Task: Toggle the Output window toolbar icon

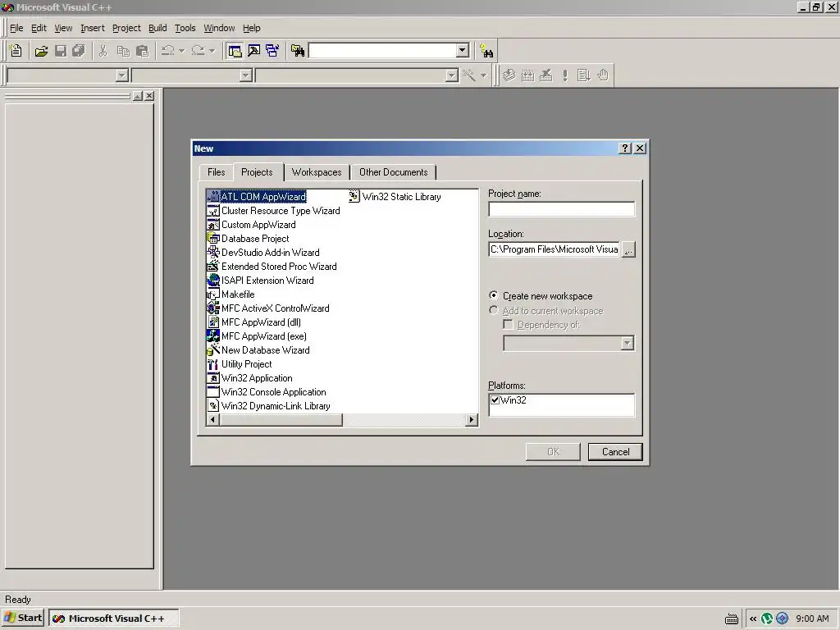Action: tap(254, 51)
